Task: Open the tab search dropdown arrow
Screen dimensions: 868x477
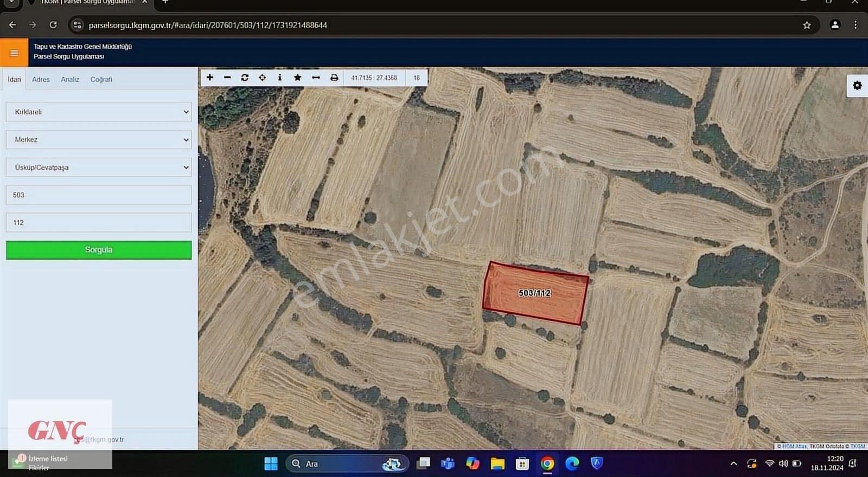Action: point(11,2)
